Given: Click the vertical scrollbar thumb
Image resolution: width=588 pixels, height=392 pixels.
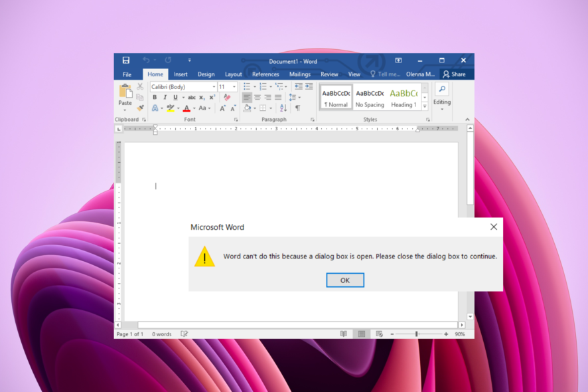Looking at the screenshot, I should pyautogui.click(x=471, y=169).
